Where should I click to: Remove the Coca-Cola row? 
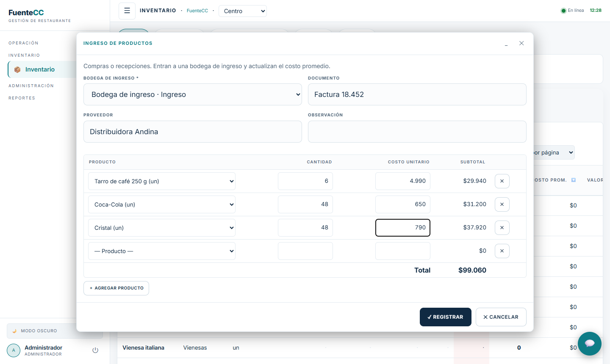click(x=502, y=204)
